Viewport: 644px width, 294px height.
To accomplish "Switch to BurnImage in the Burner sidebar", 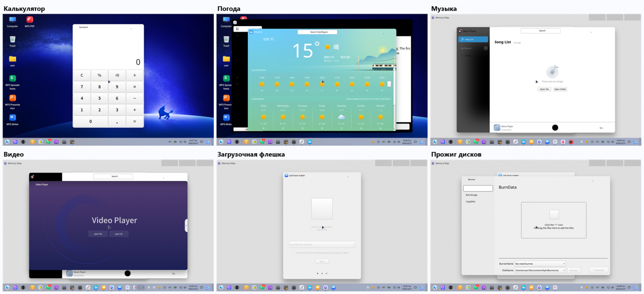I will pyautogui.click(x=471, y=195).
